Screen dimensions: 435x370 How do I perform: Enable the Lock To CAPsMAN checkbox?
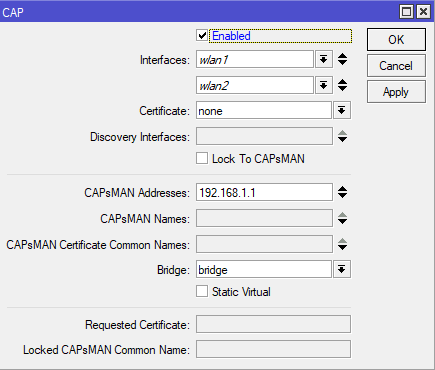tap(202, 158)
